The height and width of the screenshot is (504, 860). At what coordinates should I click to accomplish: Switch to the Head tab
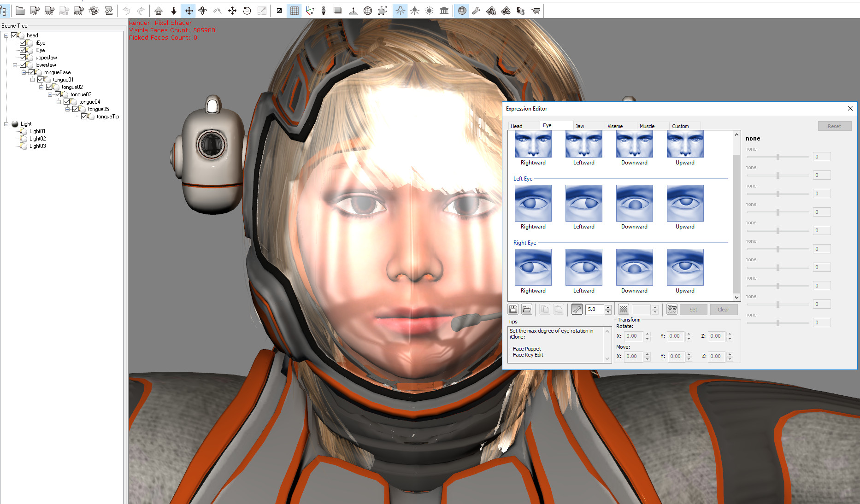click(x=524, y=126)
